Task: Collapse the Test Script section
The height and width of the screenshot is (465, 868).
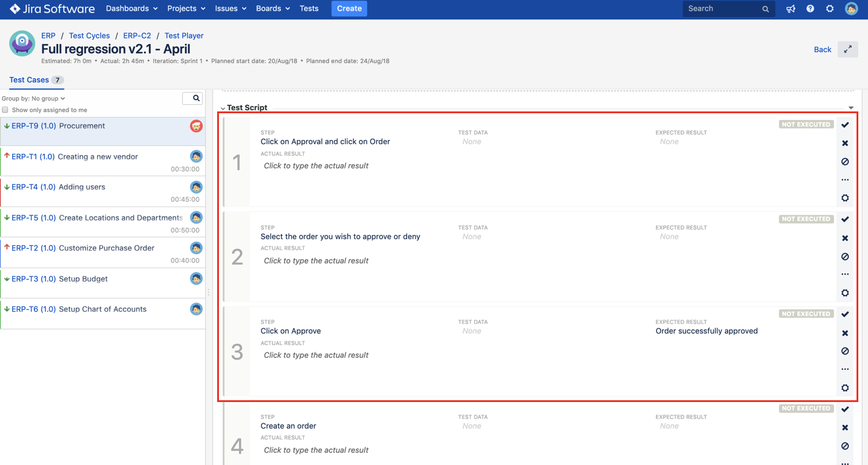Action: 223,108
